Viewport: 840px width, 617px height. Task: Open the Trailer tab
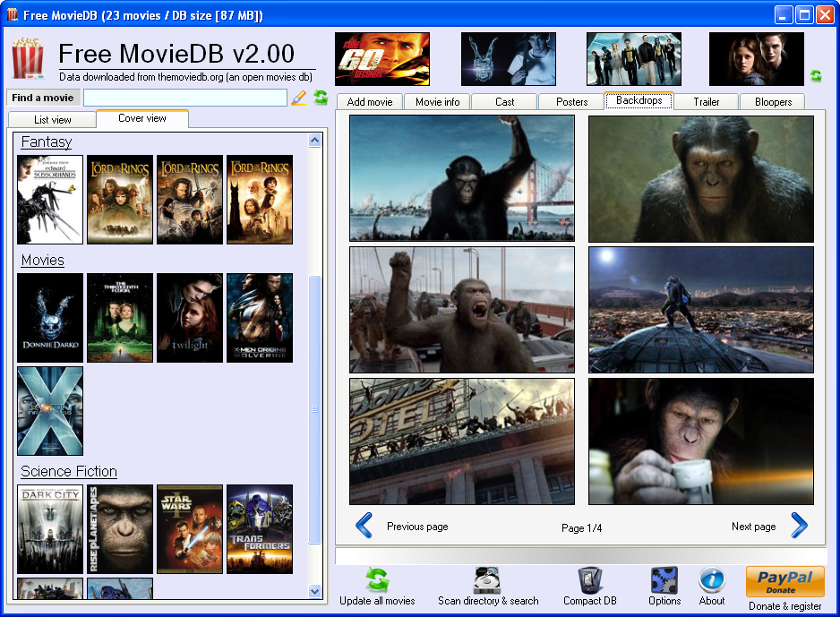tap(707, 102)
